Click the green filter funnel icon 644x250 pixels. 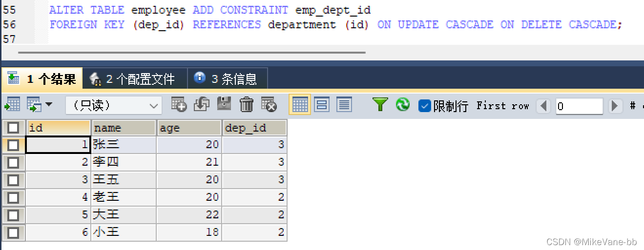(x=380, y=104)
